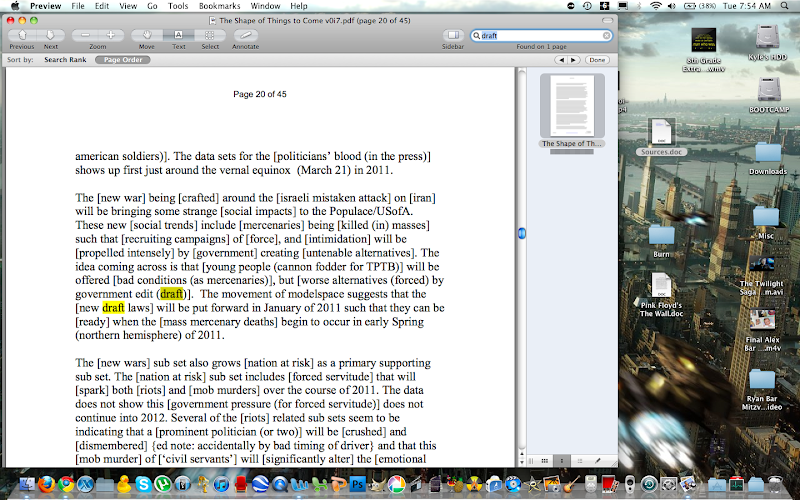Select the Downloads folder on desktop

[768, 158]
